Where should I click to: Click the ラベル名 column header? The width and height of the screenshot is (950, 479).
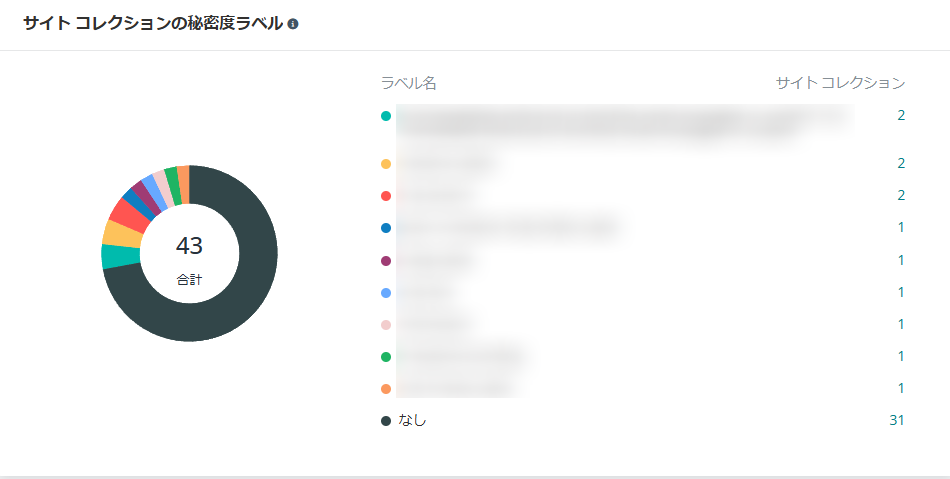point(408,84)
